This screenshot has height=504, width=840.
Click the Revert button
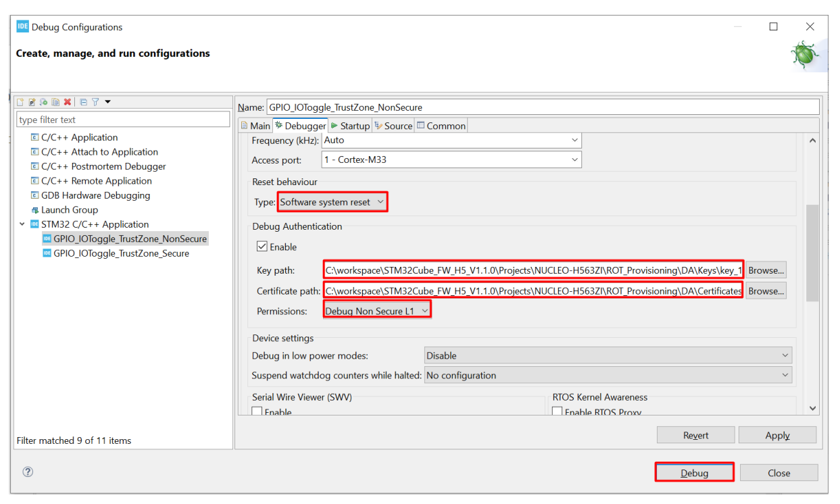(695, 435)
